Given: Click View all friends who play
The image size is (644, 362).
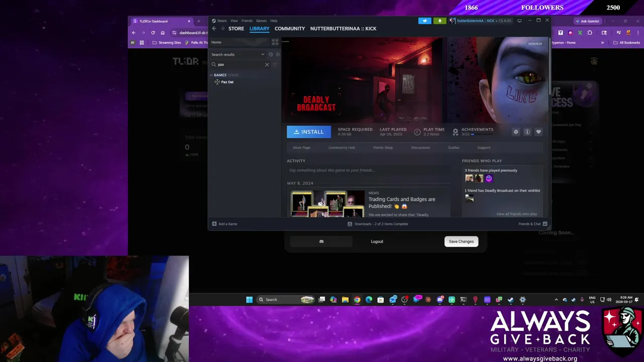Looking at the screenshot, I should (x=517, y=214).
